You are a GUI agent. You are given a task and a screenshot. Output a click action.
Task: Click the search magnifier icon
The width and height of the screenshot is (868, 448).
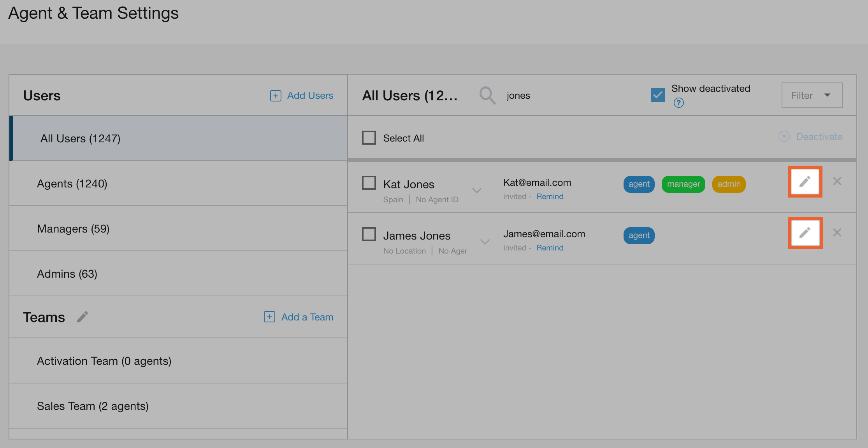[487, 95]
